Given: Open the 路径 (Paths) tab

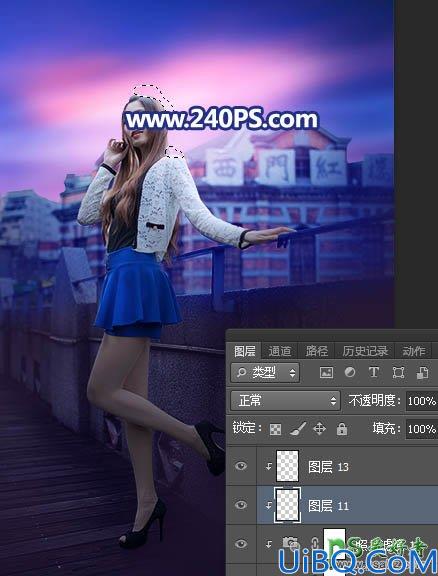Looking at the screenshot, I should point(316,351).
